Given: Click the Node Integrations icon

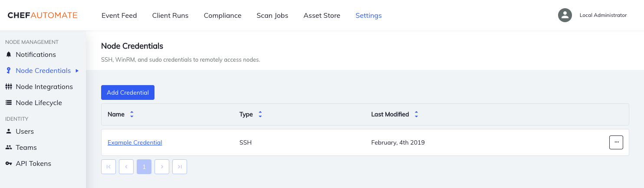Looking at the screenshot, I should [x=8, y=87].
